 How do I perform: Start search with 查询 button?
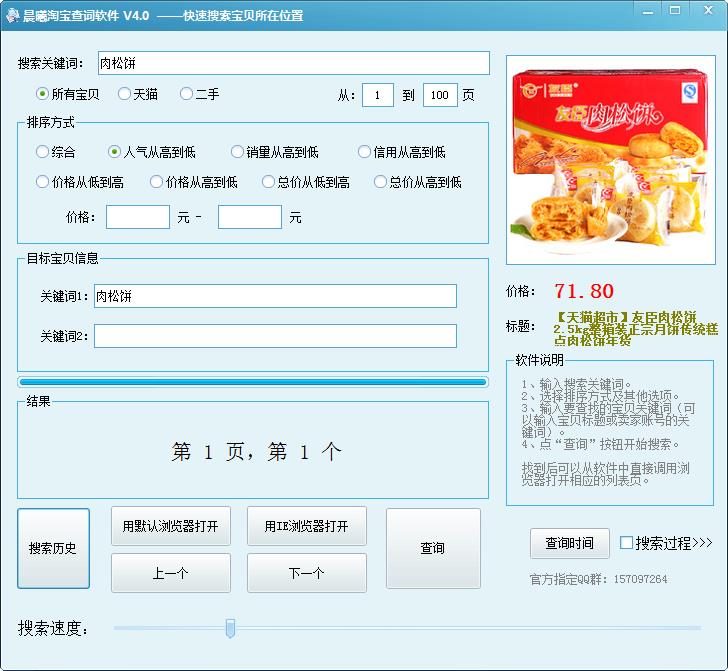433,548
